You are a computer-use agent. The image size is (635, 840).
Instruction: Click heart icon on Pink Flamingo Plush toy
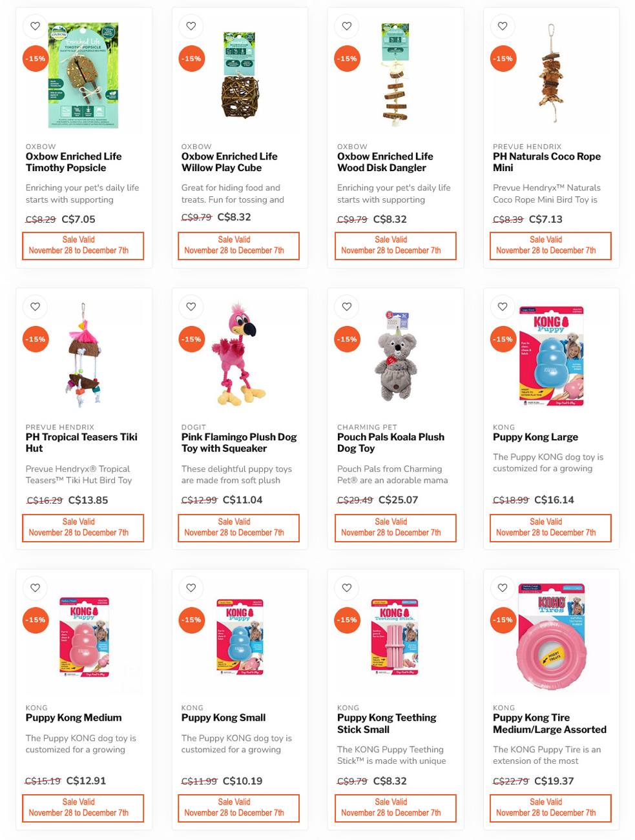click(x=191, y=307)
